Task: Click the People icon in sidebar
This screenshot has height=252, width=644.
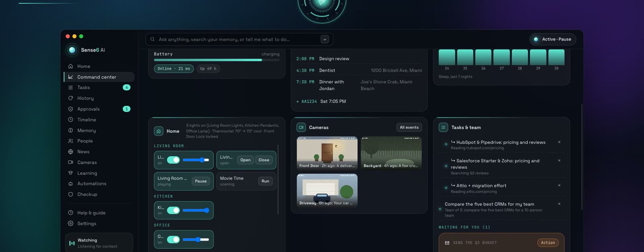Action: 70,141
